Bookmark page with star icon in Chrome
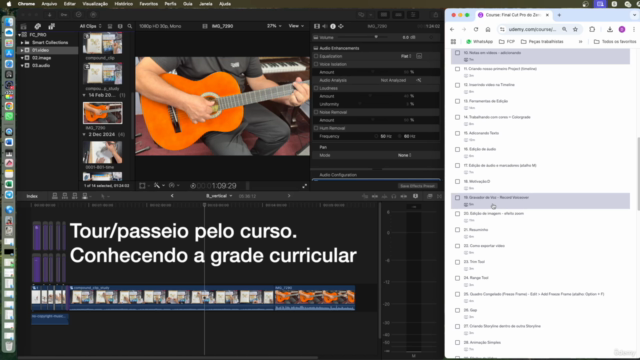The image size is (640, 360). 575,29
